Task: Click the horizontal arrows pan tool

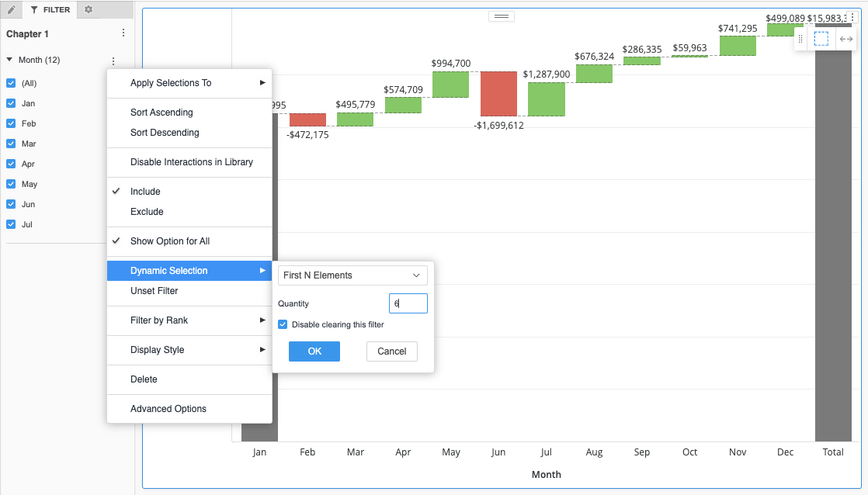Action: 846,39
